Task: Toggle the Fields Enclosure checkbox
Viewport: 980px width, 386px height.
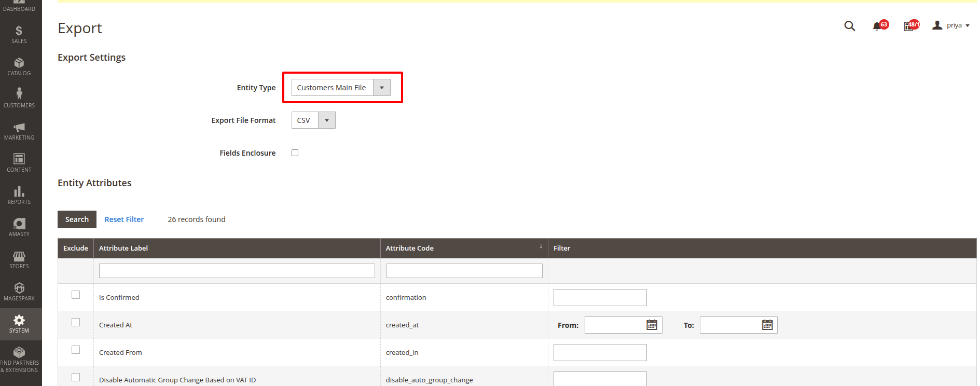Action: (x=295, y=153)
